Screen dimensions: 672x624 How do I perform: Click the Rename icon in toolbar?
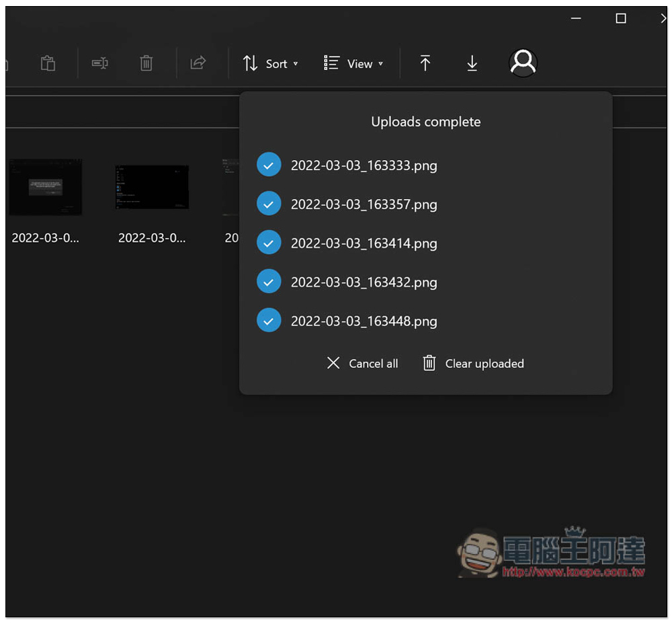click(100, 64)
